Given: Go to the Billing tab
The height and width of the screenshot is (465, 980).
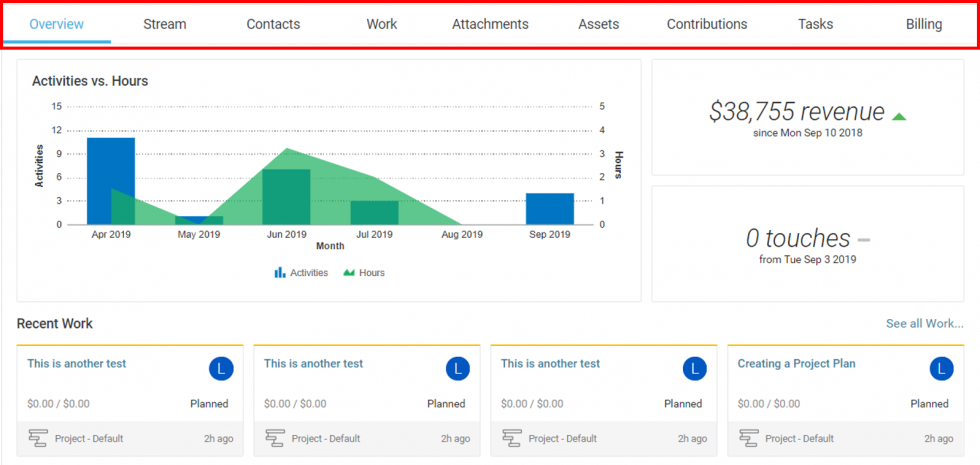Looking at the screenshot, I should (x=923, y=24).
